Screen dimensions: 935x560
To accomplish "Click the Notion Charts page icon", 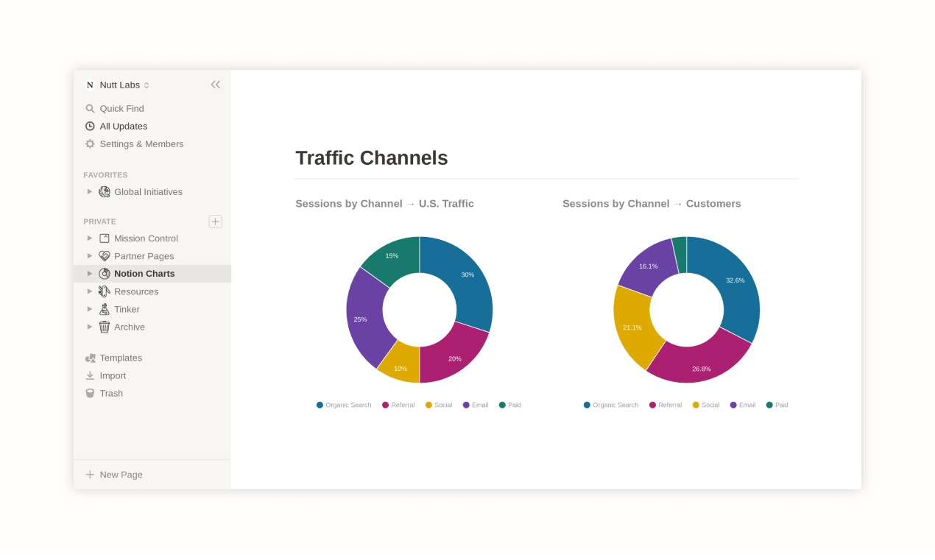I will click(105, 273).
